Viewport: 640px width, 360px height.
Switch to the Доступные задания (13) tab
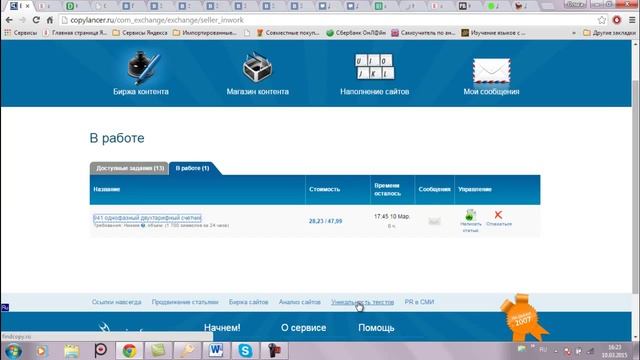[129, 168]
